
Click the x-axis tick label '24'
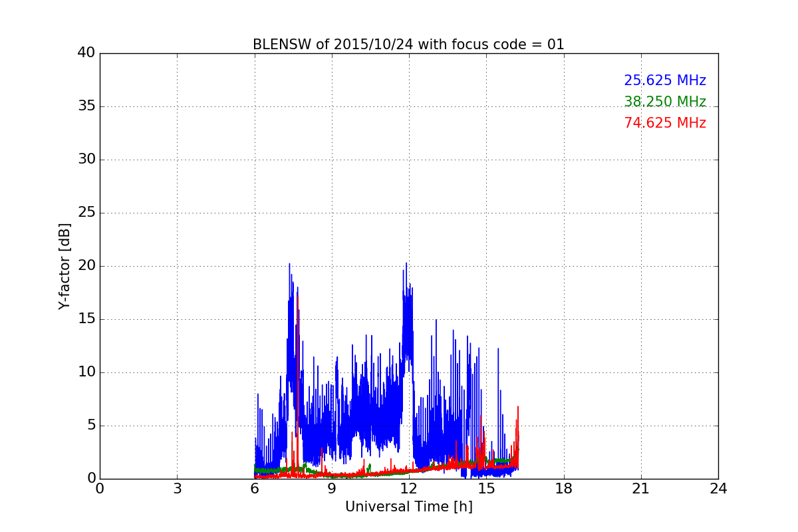click(x=718, y=489)
